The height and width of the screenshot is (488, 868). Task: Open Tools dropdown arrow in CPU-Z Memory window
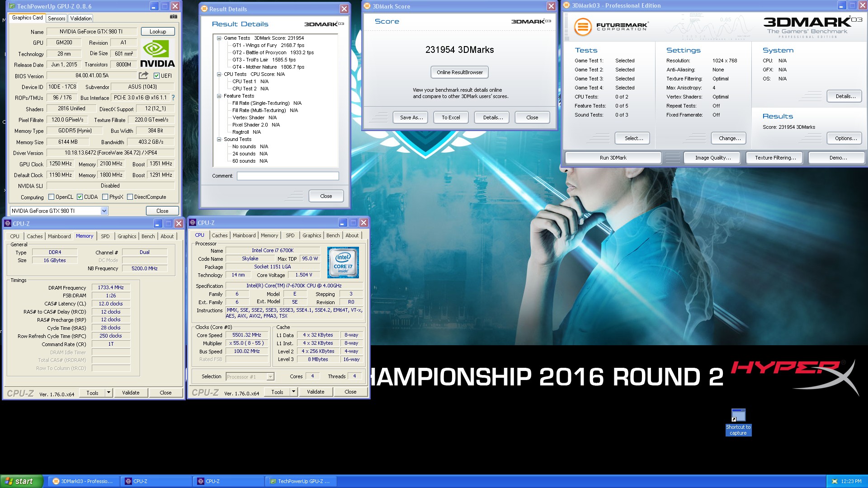tap(108, 393)
